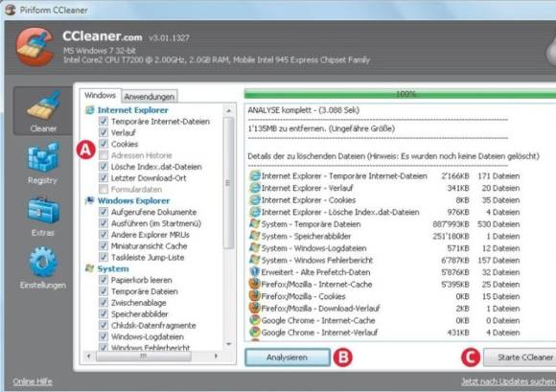Toggle the Internet Explorer Verlauf checkbox

click(104, 132)
